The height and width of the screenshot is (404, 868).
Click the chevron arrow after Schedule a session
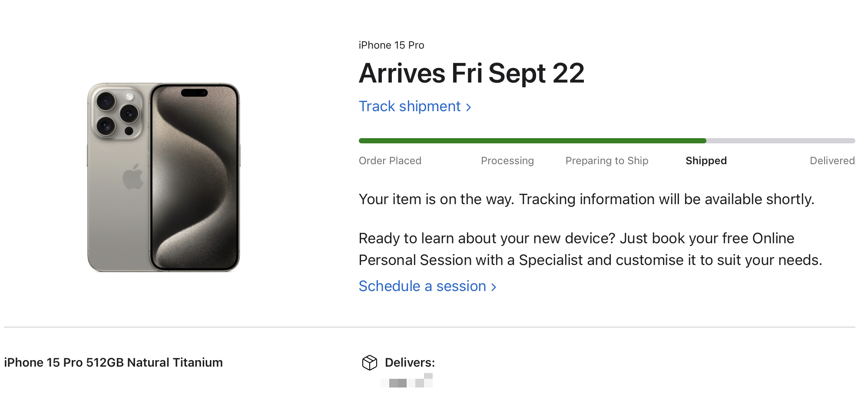(x=494, y=287)
